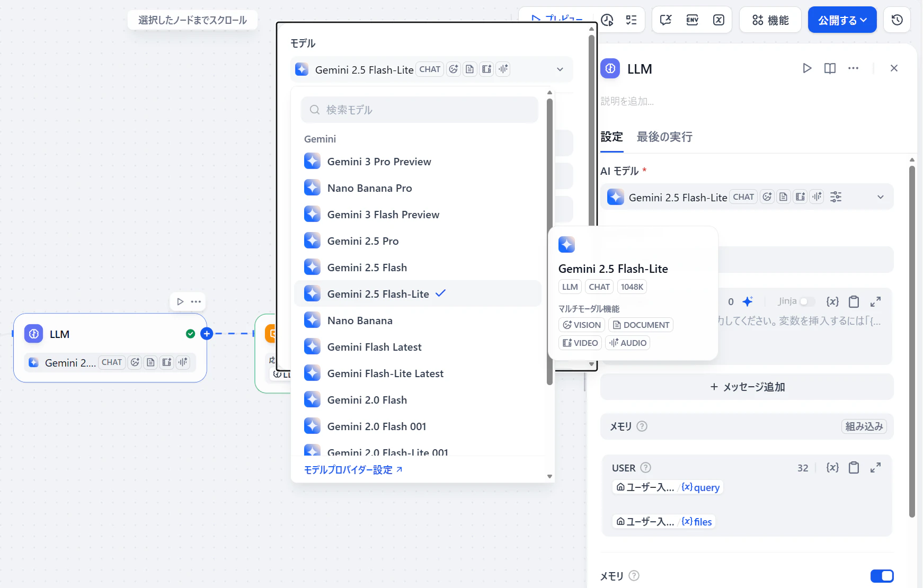923x588 pixels.
Task: Choose Gemini Flash-Lite Latest model
Action: coord(418,373)
